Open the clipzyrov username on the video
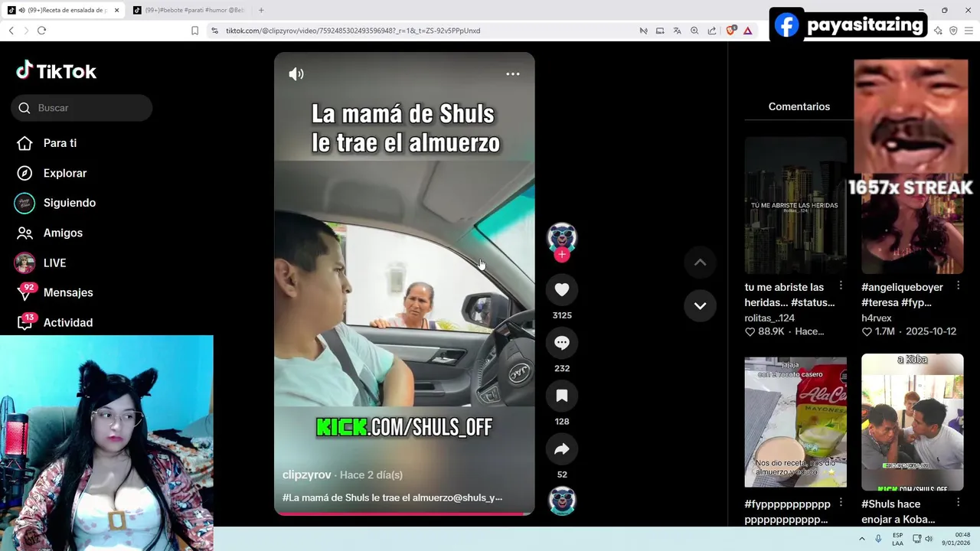980x551 pixels. (306, 474)
